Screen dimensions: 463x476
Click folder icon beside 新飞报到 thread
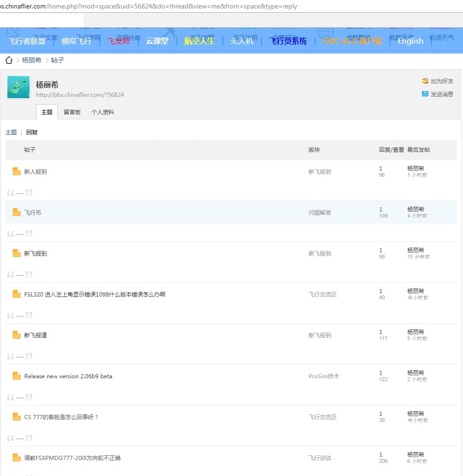point(16,253)
